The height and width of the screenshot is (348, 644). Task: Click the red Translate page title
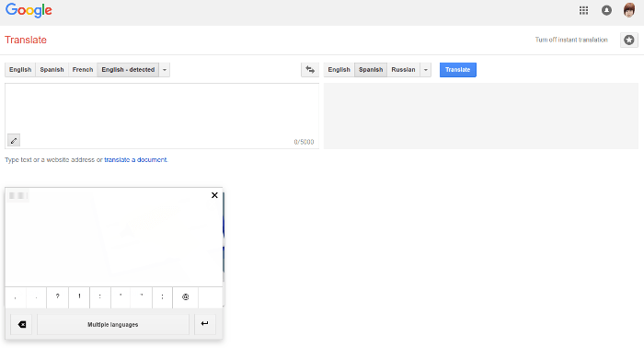tap(26, 40)
